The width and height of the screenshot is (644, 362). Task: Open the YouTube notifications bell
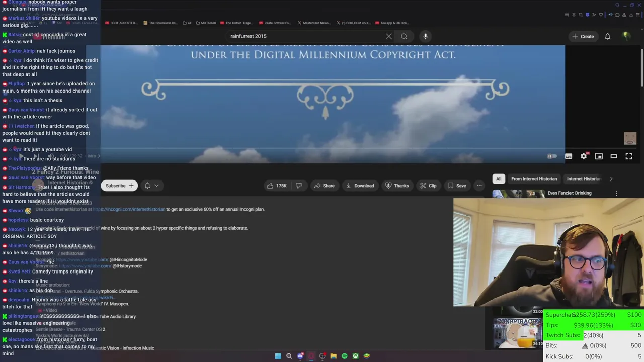(x=607, y=36)
